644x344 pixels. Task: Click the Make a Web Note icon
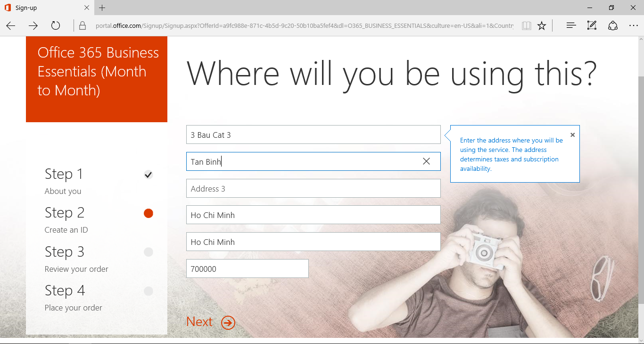click(x=592, y=25)
